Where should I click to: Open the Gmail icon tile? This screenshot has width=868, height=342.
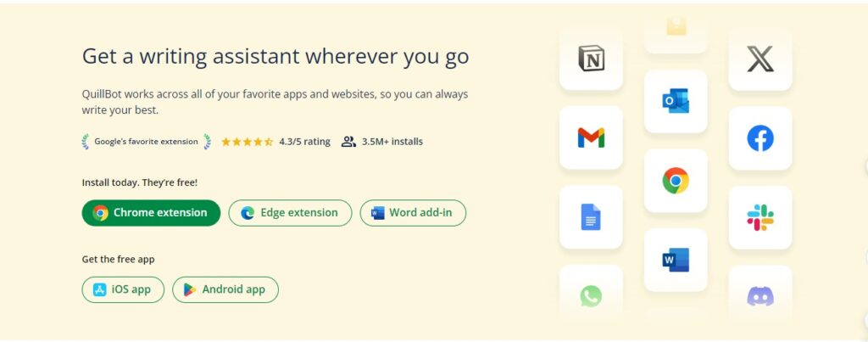pyautogui.click(x=591, y=137)
